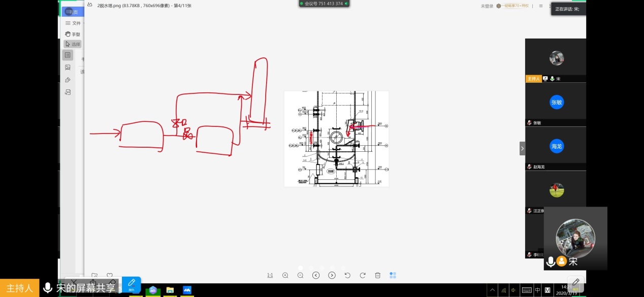The height and width of the screenshot is (297, 644).
Task: Go to the previous image
Action: [x=316, y=275]
